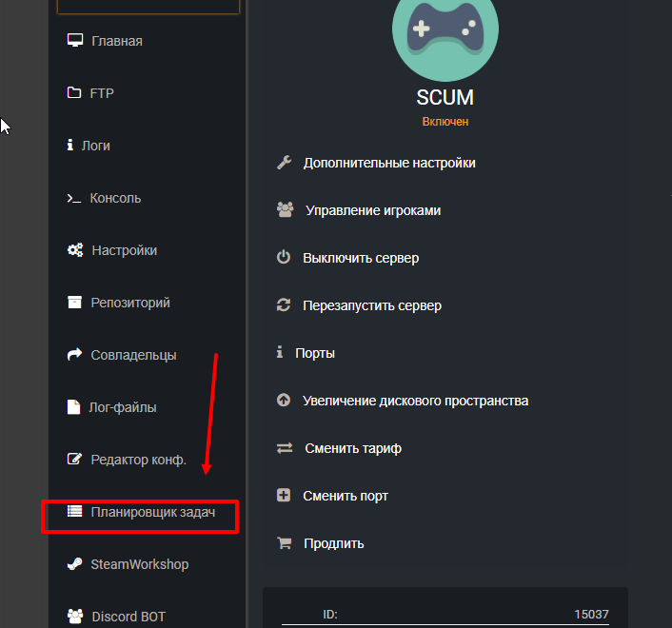672x628 pixels.
Task: Open Редактор конф. in the sidebar
Action: [x=138, y=460]
